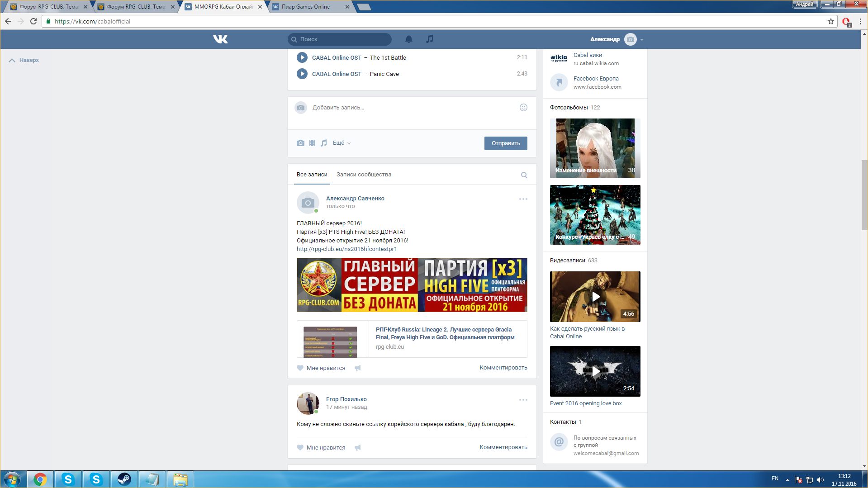Search wall posts with the magnifier icon
Screen dimensions: 868x488
tap(524, 175)
